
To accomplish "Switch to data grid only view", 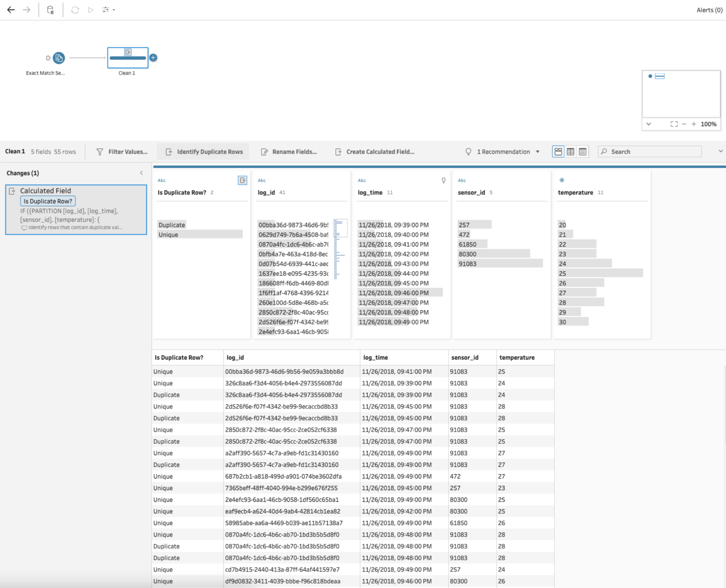I will coord(570,151).
